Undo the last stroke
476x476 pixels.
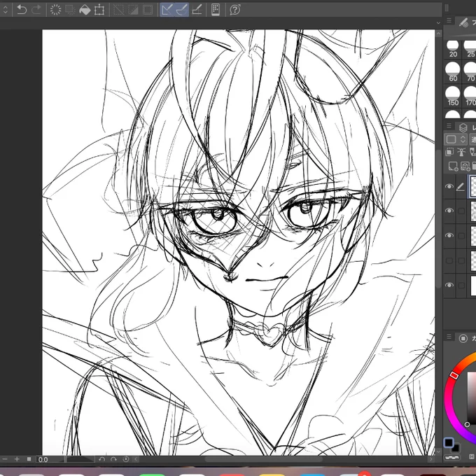(22, 10)
